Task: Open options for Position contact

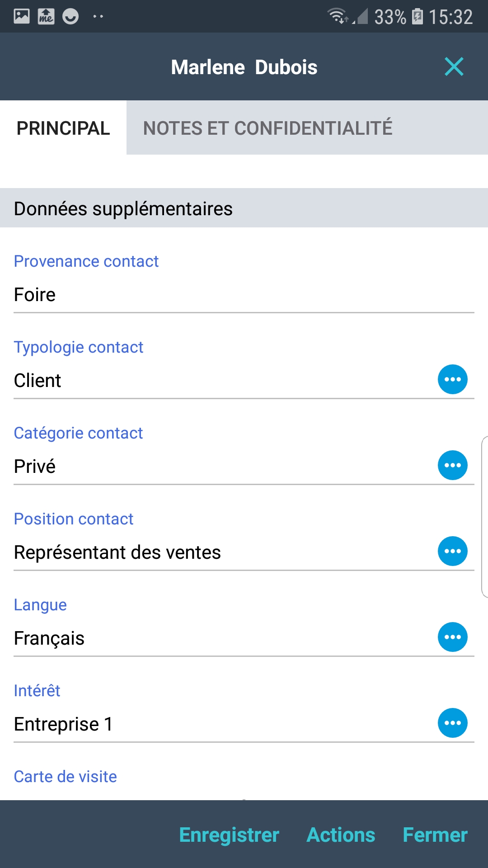Action: [x=452, y=551]
